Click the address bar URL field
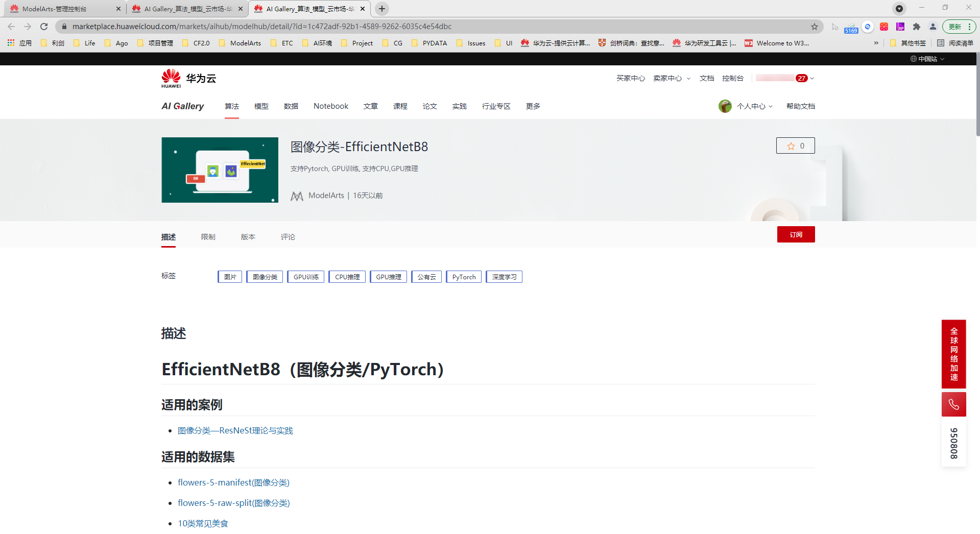Viewport: 980px width, 534px height. pyautogui.click(x=439, y=27)
